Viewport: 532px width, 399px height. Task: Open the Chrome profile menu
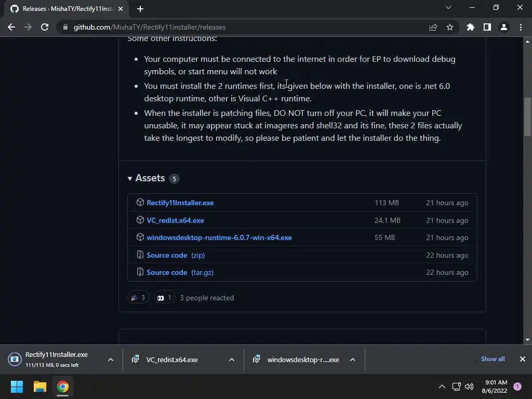504,27
